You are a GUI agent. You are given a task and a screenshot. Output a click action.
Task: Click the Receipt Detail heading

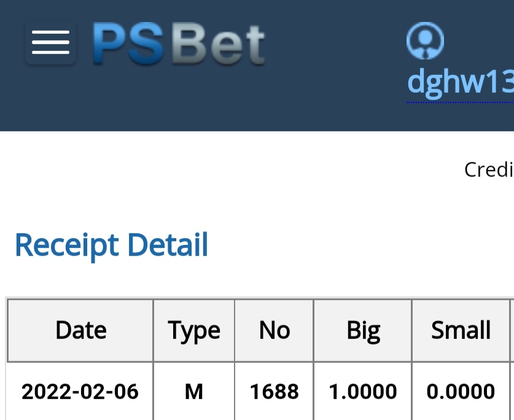[x=111, y=244]
